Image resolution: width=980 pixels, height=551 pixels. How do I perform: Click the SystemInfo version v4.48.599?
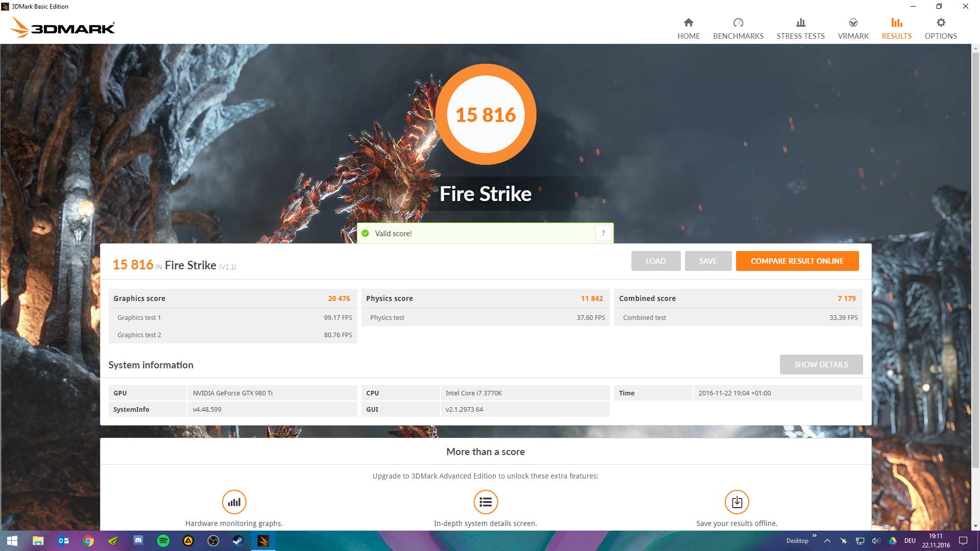coord(207,409)
